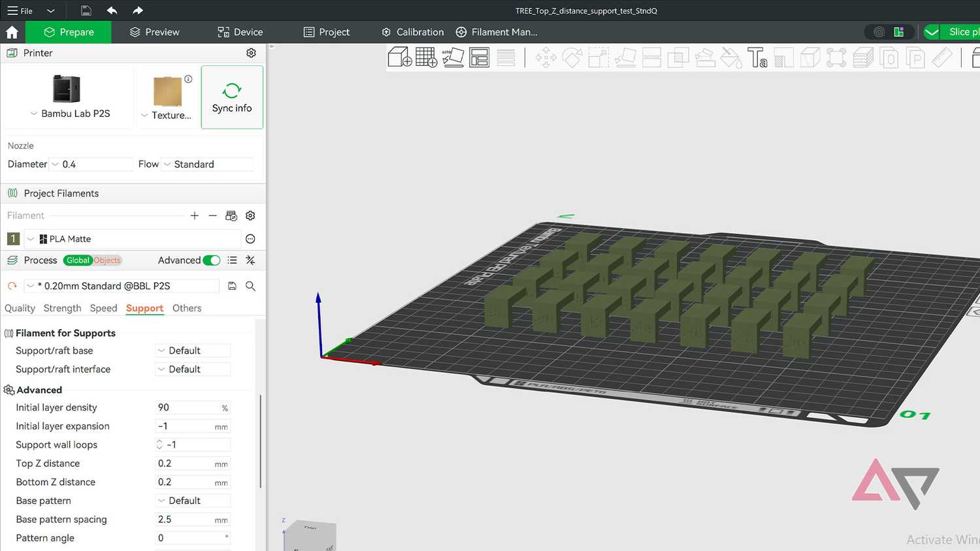Viewport: 980px width, 551px height.
Task: Click the square with corner handles icon
Action: (x=836, y=57)
